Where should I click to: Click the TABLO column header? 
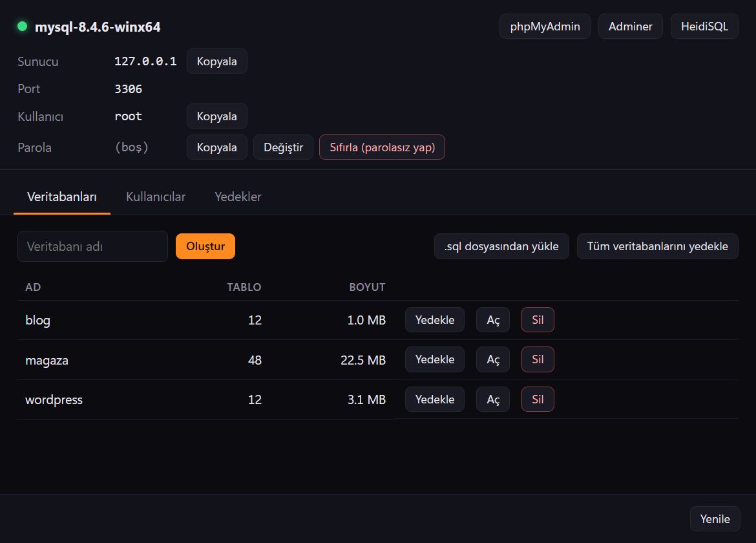point(244,287)
